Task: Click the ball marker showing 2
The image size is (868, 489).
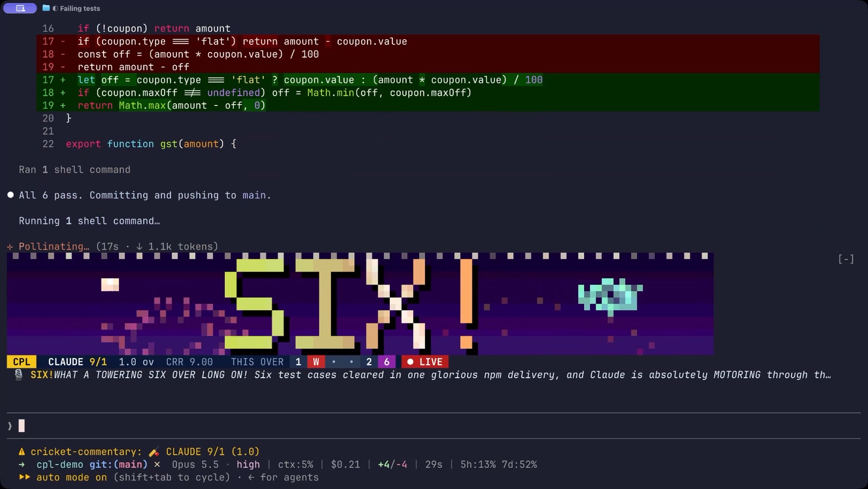Action: (369, 362)
